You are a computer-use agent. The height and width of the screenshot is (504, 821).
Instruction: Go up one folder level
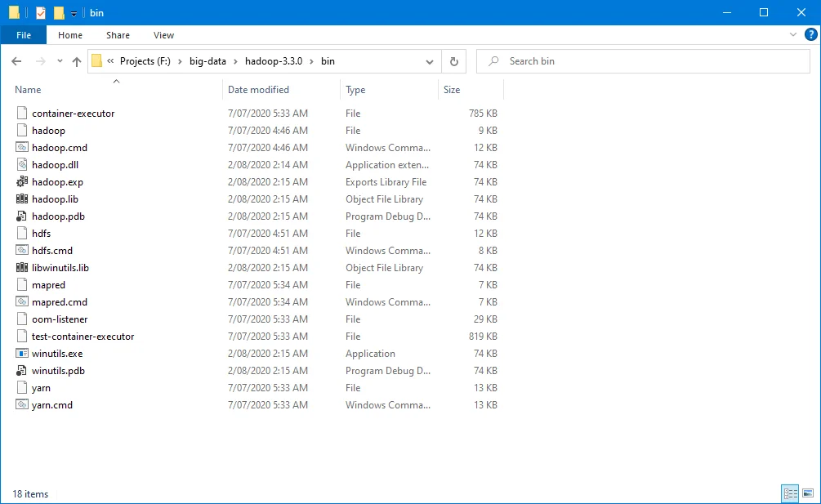click(x=77, y=61)
